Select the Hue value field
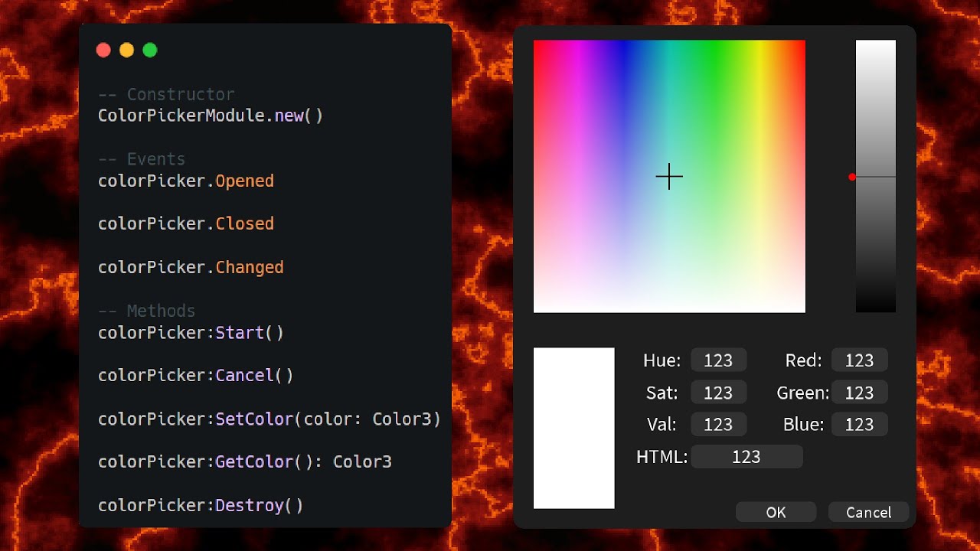Image resolution: width=980 pixels, height=551 pixels. click(x=718, y=360)
